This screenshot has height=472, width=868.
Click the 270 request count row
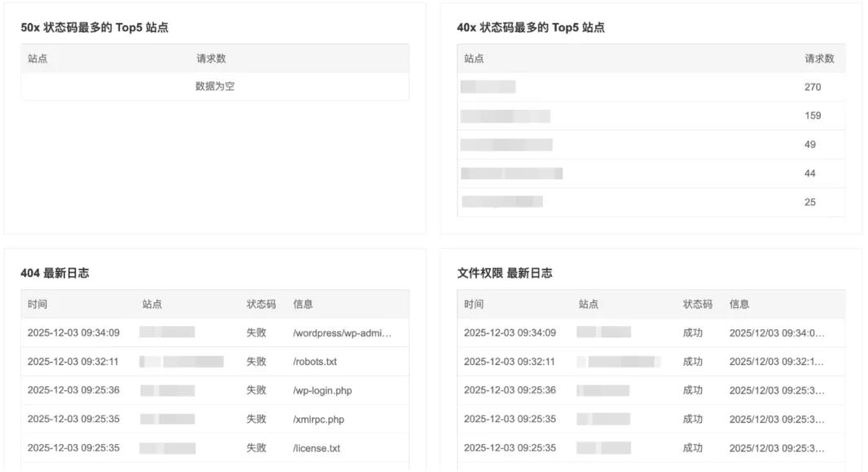coord(812,87)
